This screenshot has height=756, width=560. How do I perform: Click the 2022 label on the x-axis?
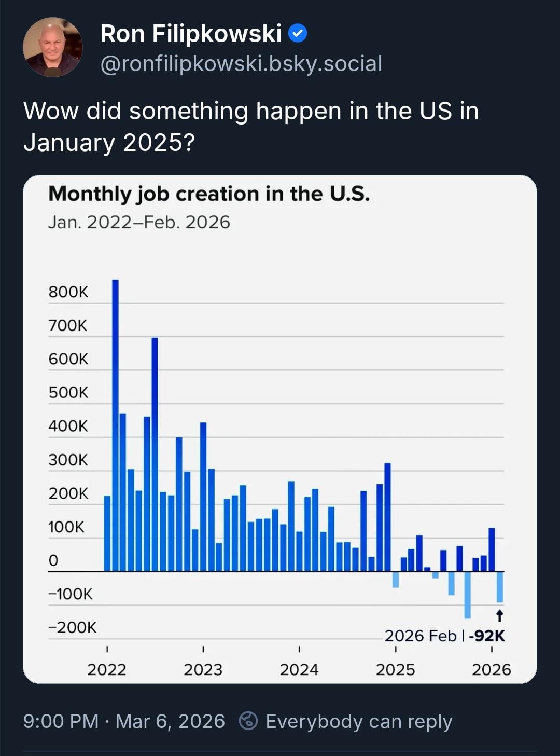(107, 669)
